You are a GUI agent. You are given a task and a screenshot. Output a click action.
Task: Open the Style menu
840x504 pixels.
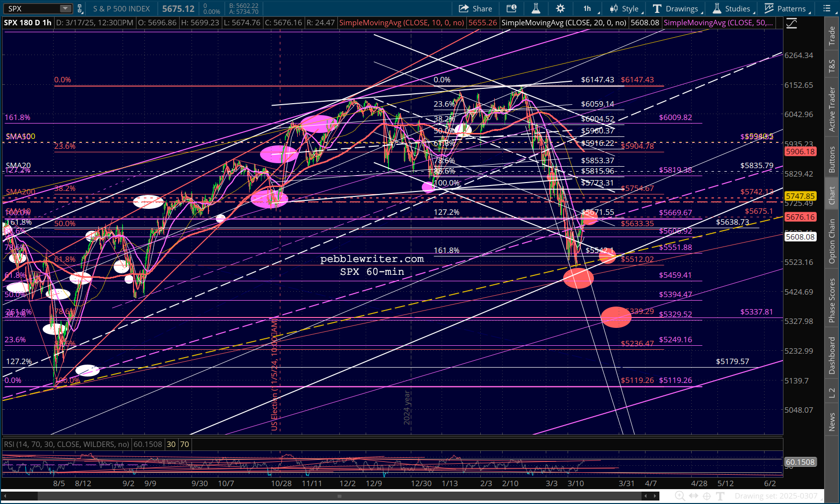(x=626, y=8)
